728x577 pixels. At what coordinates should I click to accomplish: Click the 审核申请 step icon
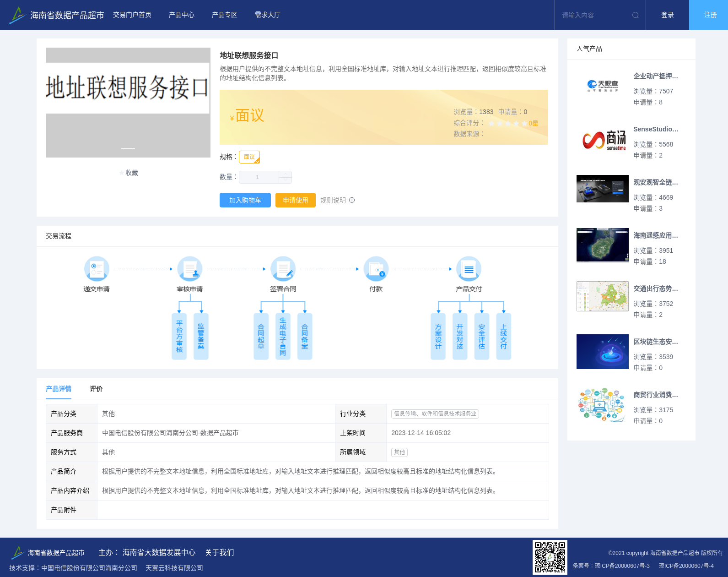tap(190, 269)
